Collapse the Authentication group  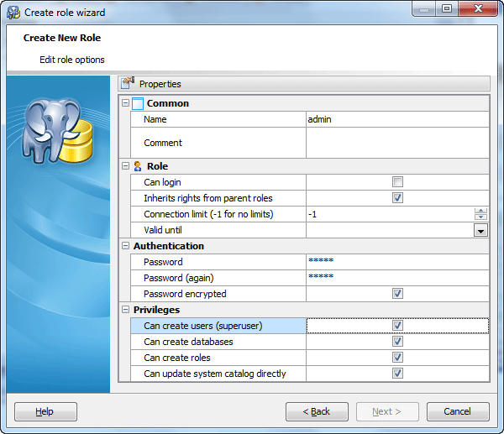click(126, 246)
